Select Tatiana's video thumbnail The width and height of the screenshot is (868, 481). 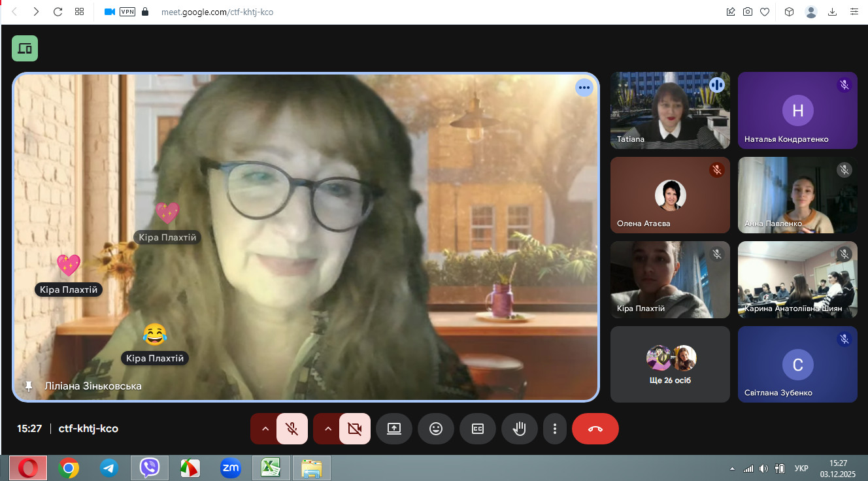click(x=670, y=110)
